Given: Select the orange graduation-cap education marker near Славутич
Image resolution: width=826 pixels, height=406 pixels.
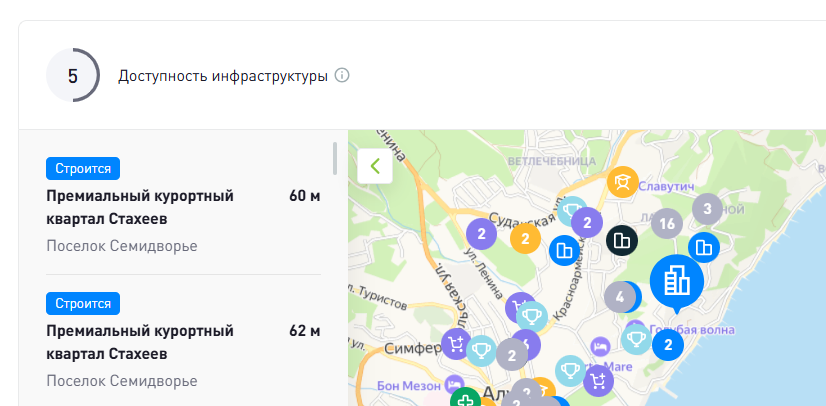Looking at the screenshot, I should click(623, 182).
